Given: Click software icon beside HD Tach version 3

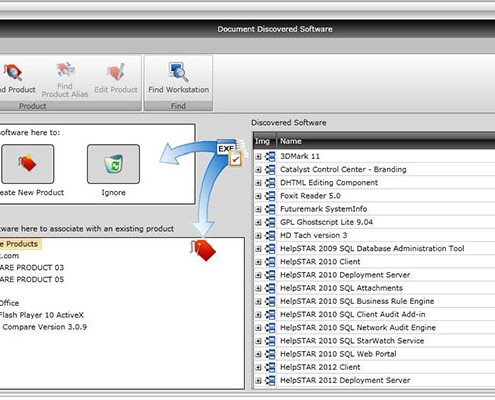Looking at the screenshot, I should [x=270, y=235].
